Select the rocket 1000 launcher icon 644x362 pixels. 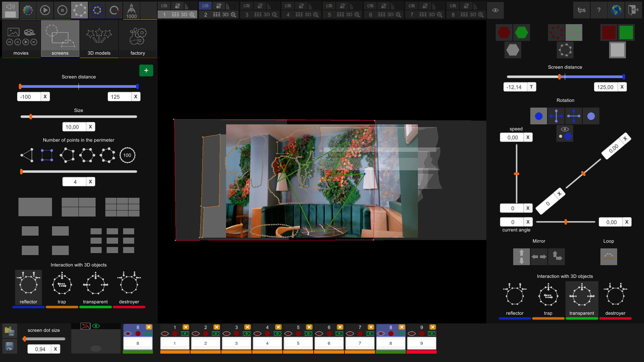(131, 10)
